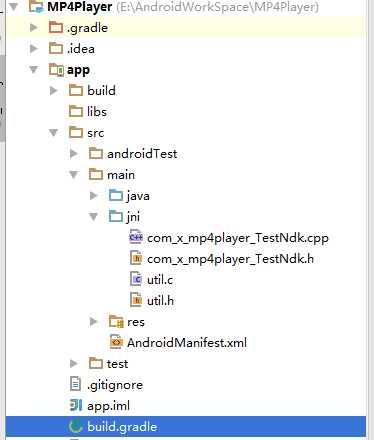Screen dimensions: 374x440
Task: Click the androidTest folder icon
Action: [x=96, y=153]
